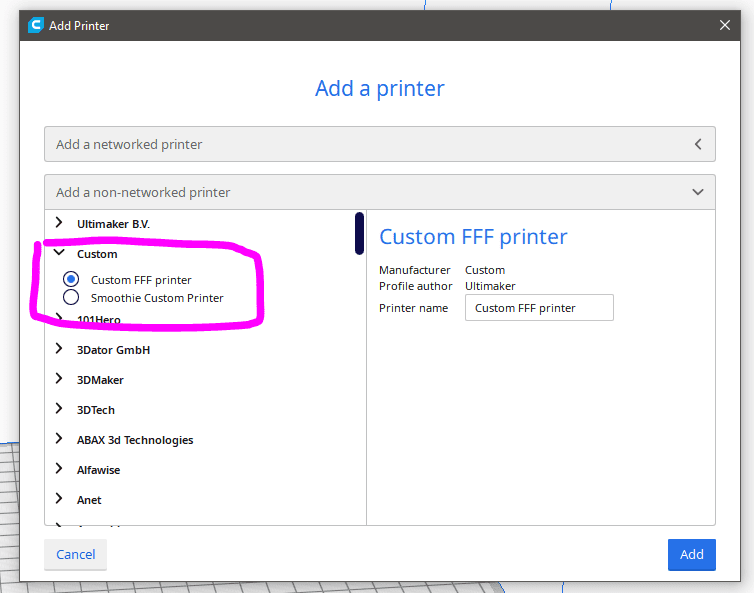
Task: Expand the 3DTech manufacturer group
Action: point(59,410)
